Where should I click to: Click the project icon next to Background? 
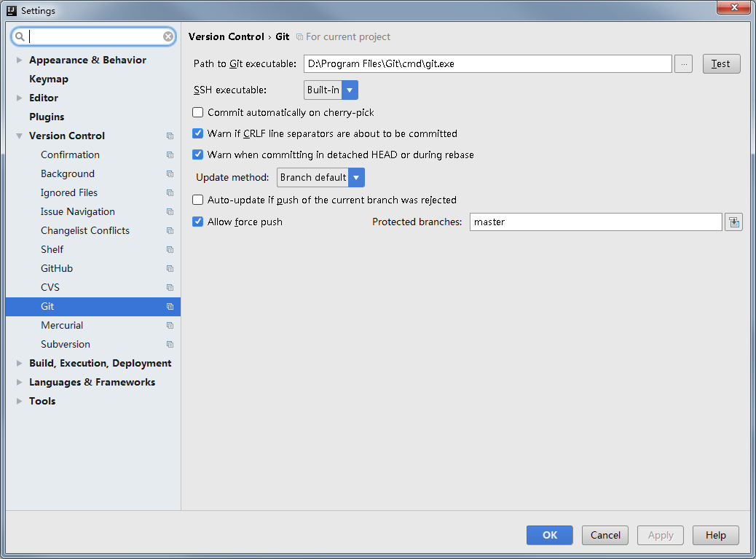tap(170, 173)
